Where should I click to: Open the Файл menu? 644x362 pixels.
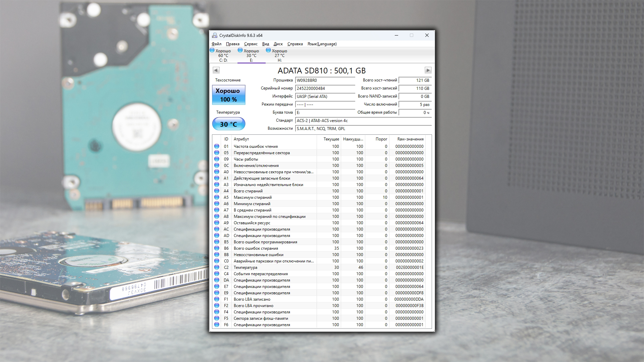pos(216,44)
